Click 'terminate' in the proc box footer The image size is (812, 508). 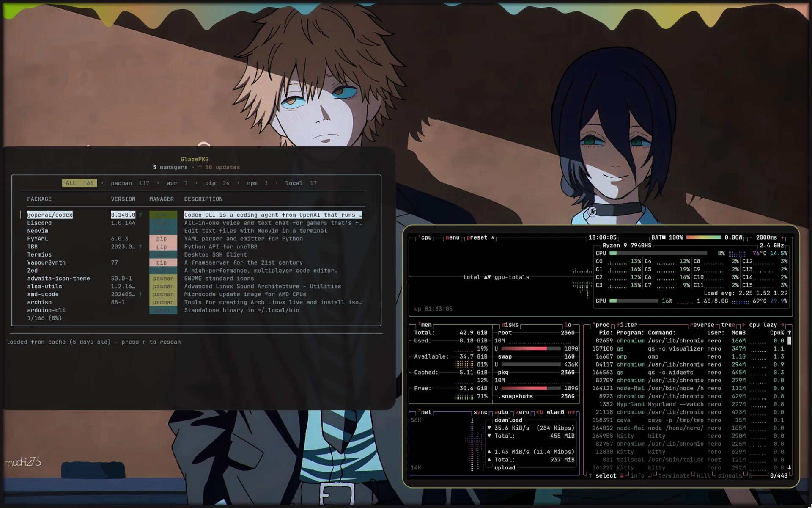pos(674,475)
